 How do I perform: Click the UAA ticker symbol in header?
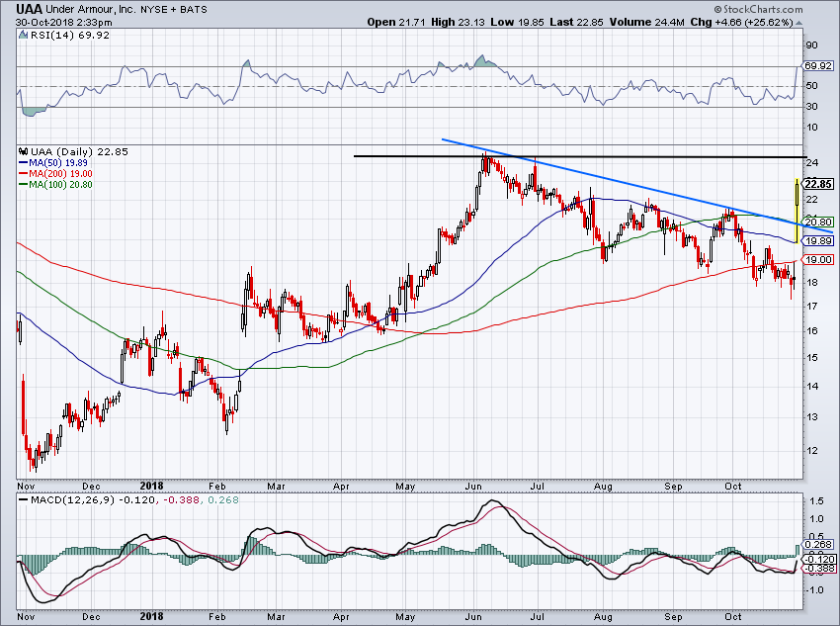tap(29, 9)
